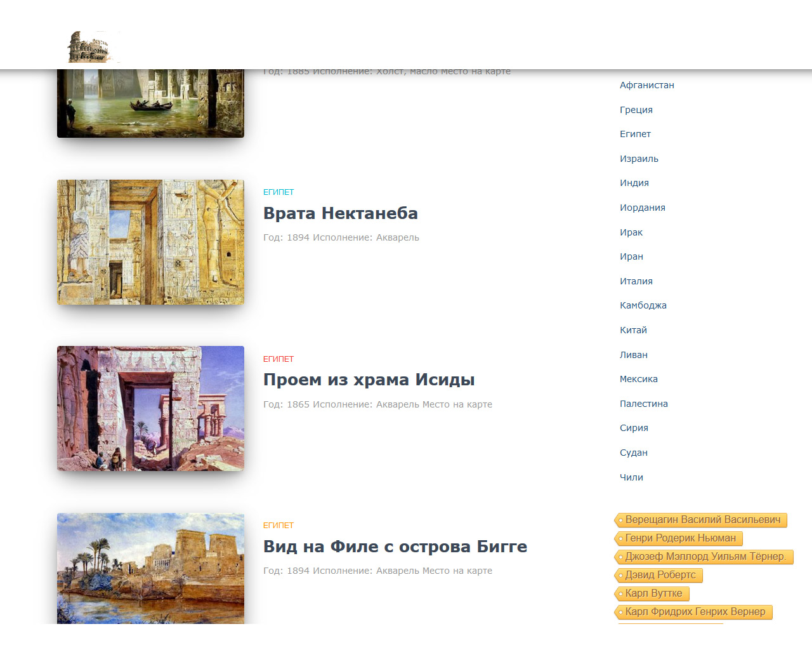Click tag Карл Вуттке
The width and height of the screenshot is (812, 650).
tap(652, 594)
